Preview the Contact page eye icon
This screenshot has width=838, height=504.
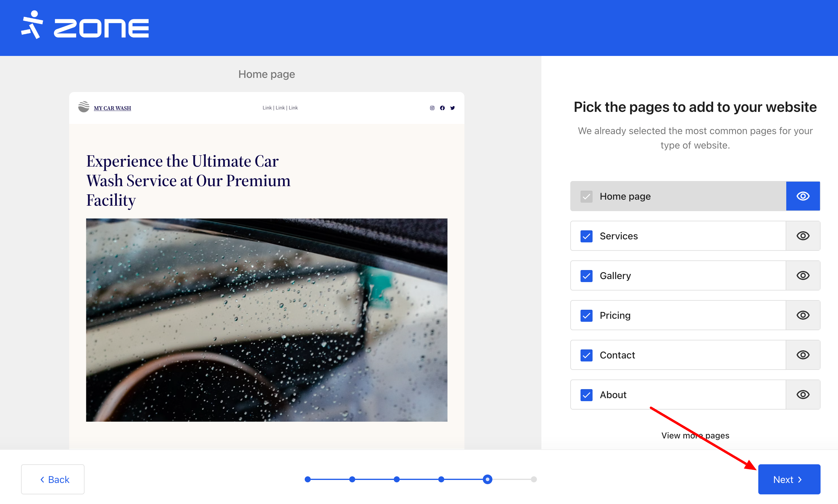[x=803, y=355]
